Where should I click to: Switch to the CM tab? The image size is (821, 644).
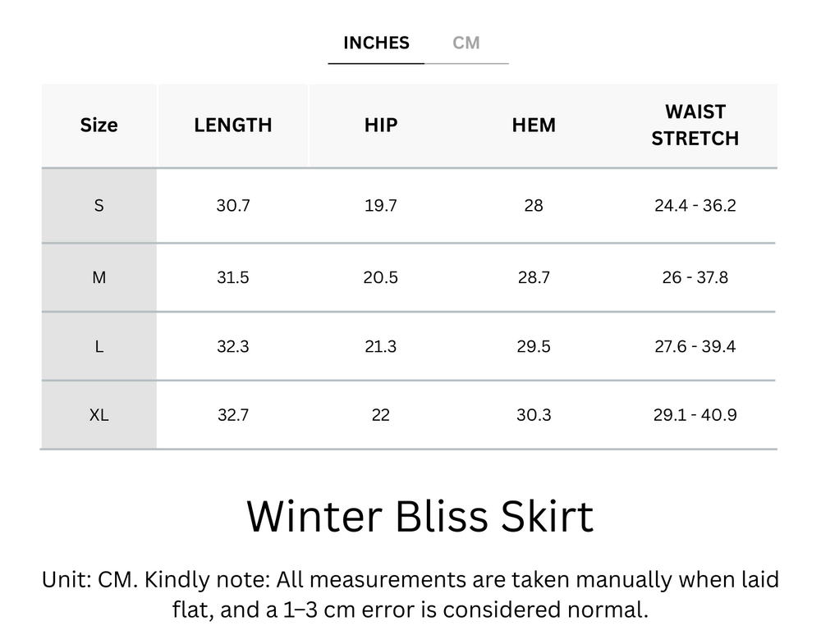pos(467,43)
